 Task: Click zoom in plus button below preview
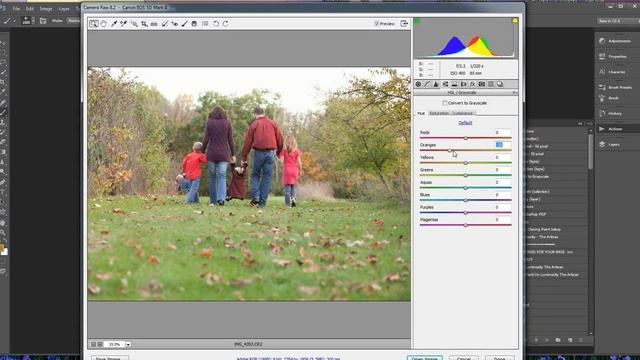100,344
